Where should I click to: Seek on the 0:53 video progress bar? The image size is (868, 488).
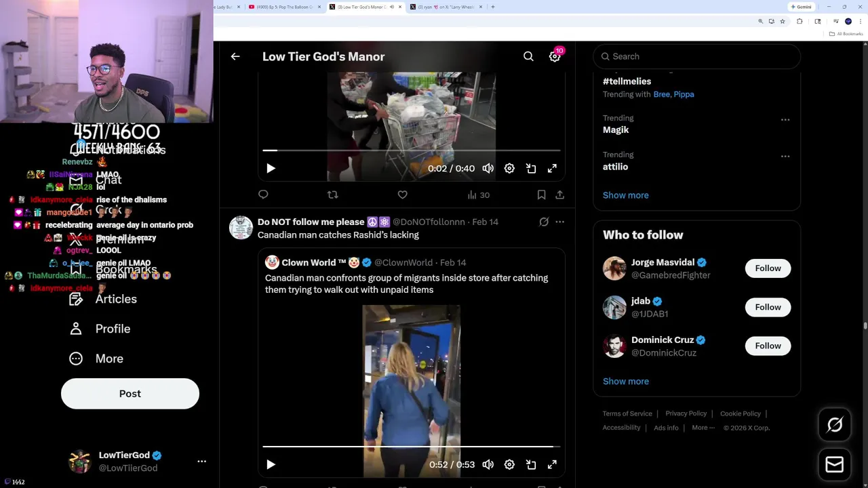point(411,447)
